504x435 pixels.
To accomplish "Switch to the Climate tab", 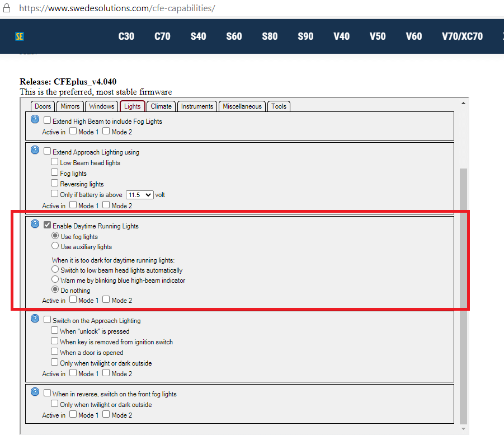I will point(161,106).
